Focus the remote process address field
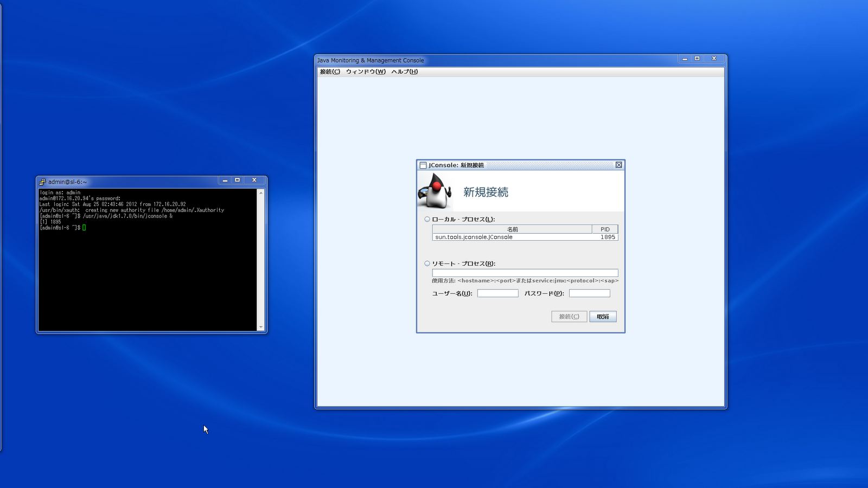 [525, 273]
